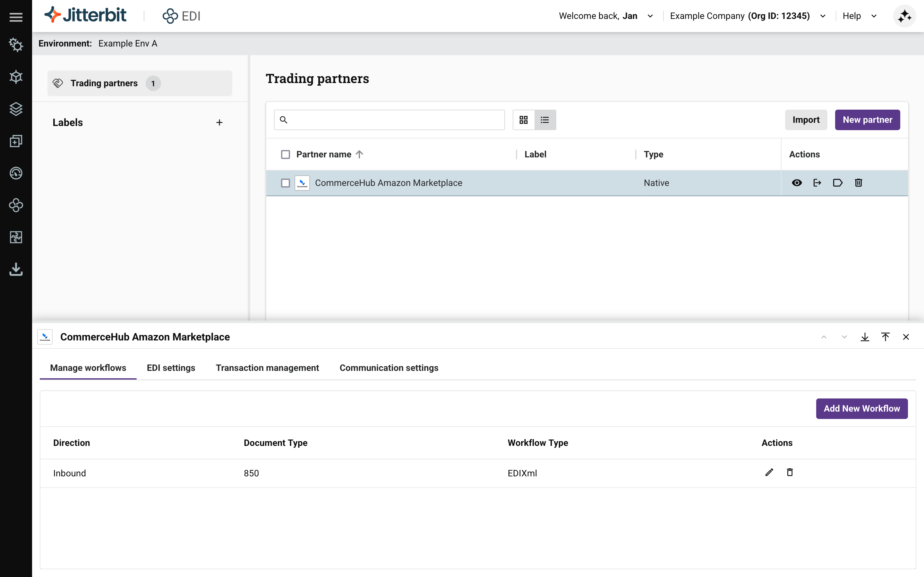This screenshot has width=924, height=577.
Task: Click the Add New Workflow button
Action: (x=862, y=408)
